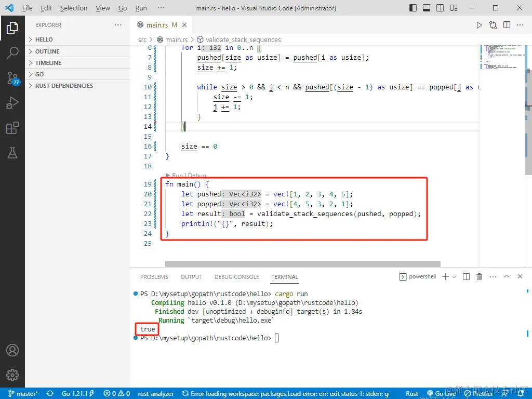The width and height of the screenshot is (532, 399).
Task: Split the terminal pane
Action: click(467, 277)
